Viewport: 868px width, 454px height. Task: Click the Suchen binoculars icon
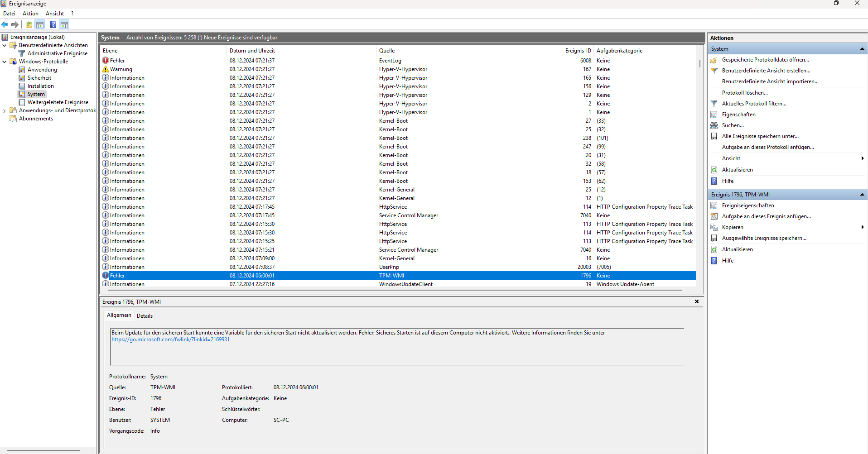[714, 125]
